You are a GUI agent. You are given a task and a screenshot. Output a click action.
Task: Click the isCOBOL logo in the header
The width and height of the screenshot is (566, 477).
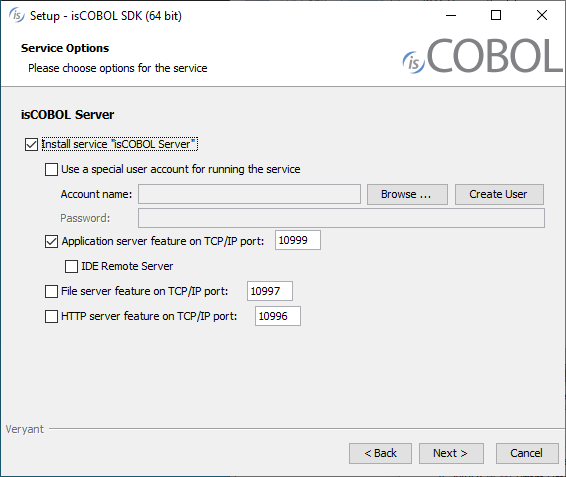coord(483,56)
